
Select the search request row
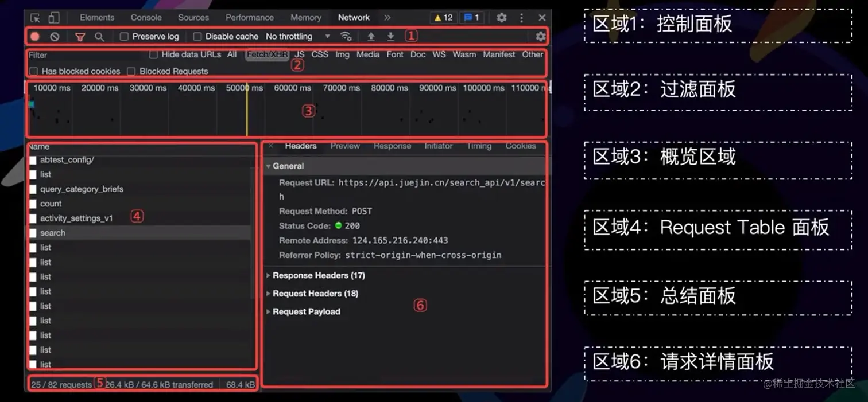139,233
